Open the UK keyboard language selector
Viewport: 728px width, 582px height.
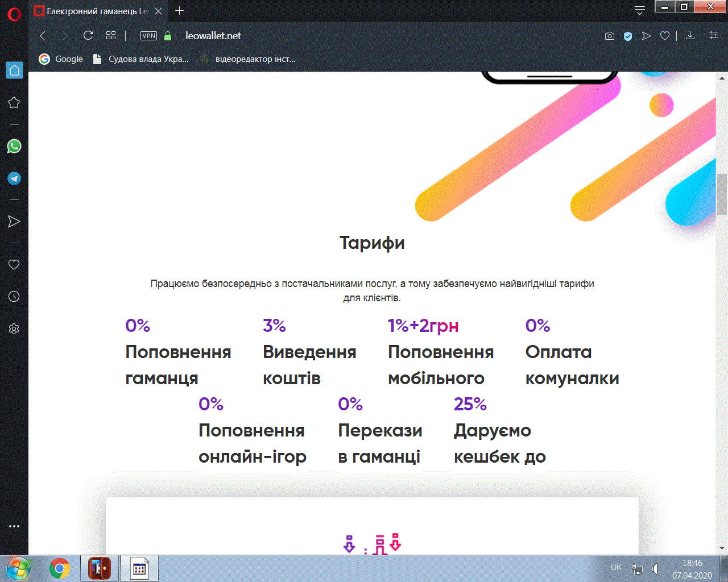point(615,567)
